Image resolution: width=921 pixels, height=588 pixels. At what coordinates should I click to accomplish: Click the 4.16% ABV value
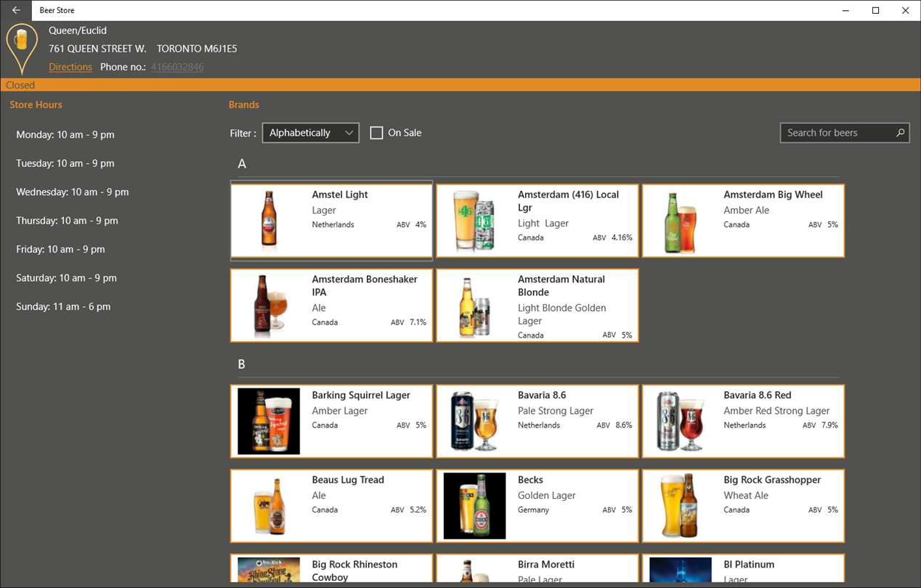pyautogui.click(x=622, y=237)
